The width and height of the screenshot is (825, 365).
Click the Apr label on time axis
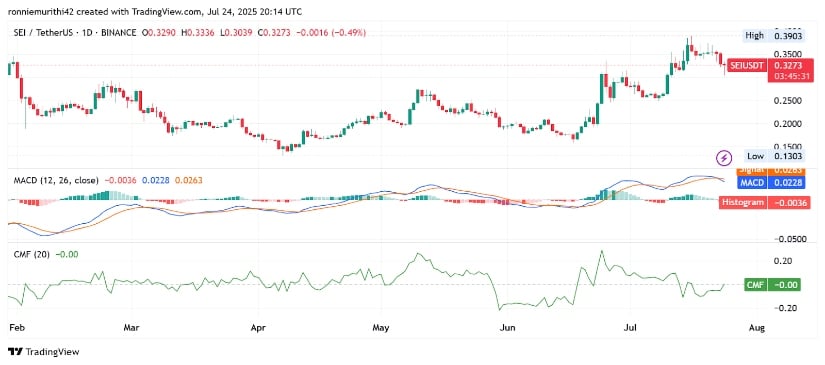pyautogui.click(x=258, y=329)
